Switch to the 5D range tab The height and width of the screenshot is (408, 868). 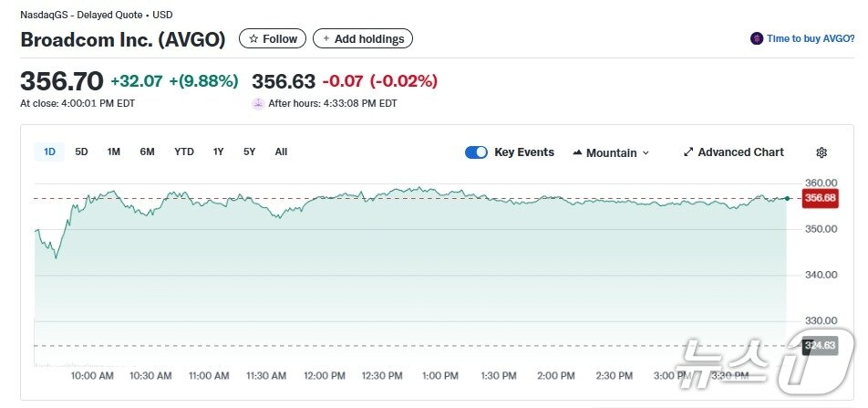point(81,152)
